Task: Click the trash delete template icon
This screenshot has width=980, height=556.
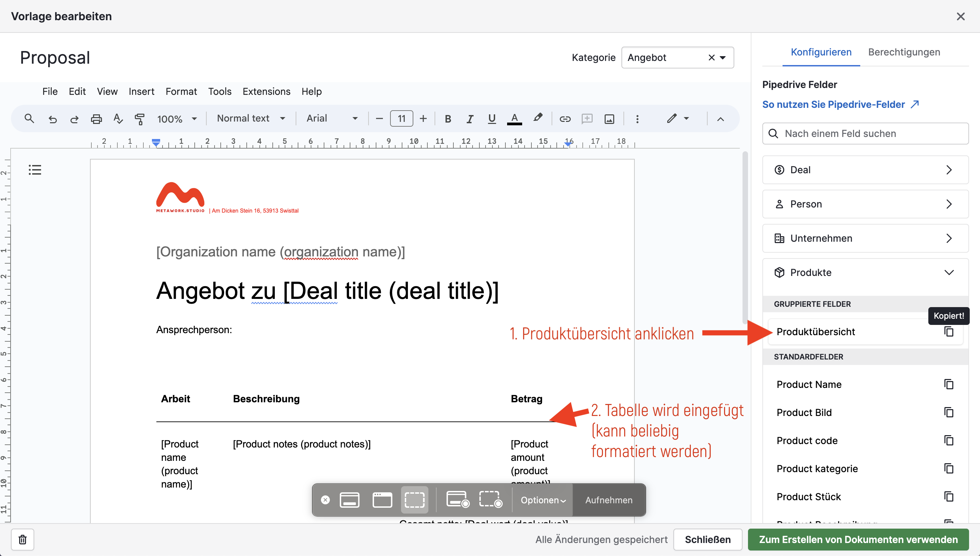Action: (23, 539)
